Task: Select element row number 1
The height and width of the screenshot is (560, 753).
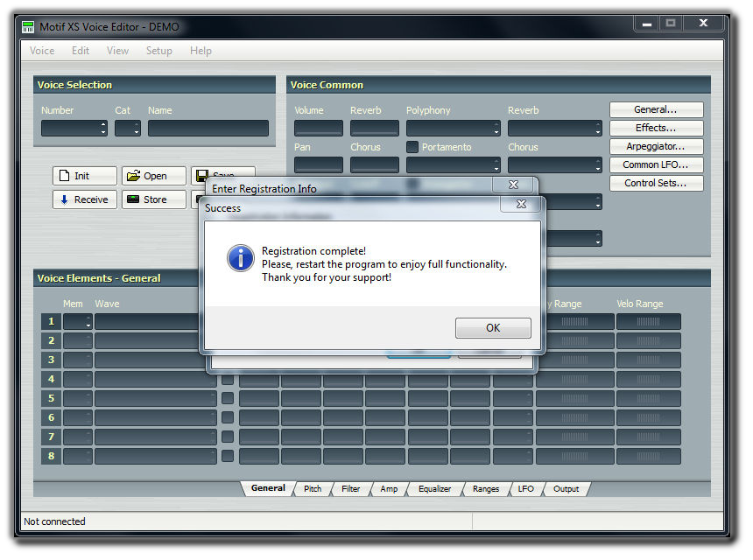Action: tap(51, 321)
